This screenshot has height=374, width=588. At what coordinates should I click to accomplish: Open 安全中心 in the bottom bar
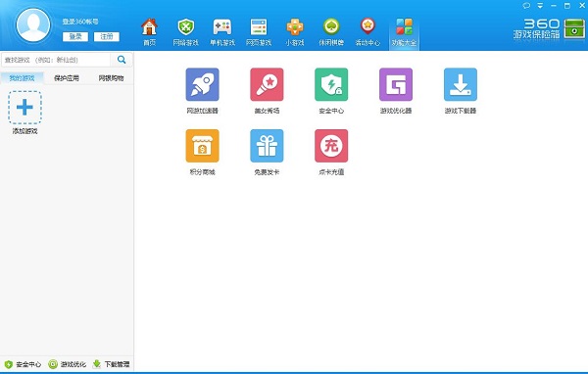(23, 364)
